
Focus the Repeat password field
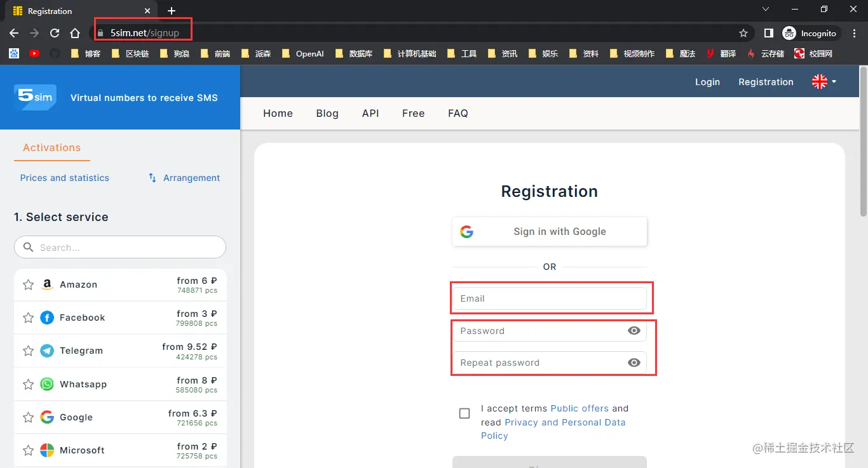tap(550, 363)
